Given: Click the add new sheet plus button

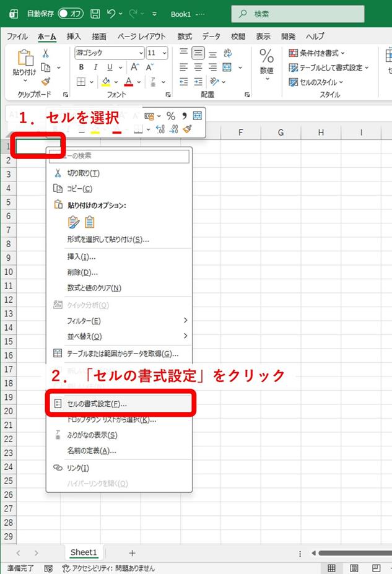Looking at the screenshot, I should tap(132, 552).
